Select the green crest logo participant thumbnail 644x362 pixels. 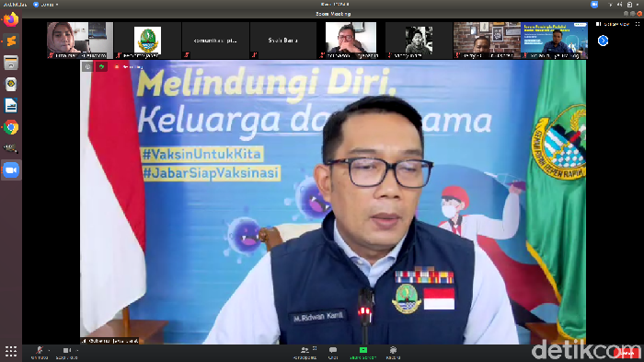[x=147, y=41]
